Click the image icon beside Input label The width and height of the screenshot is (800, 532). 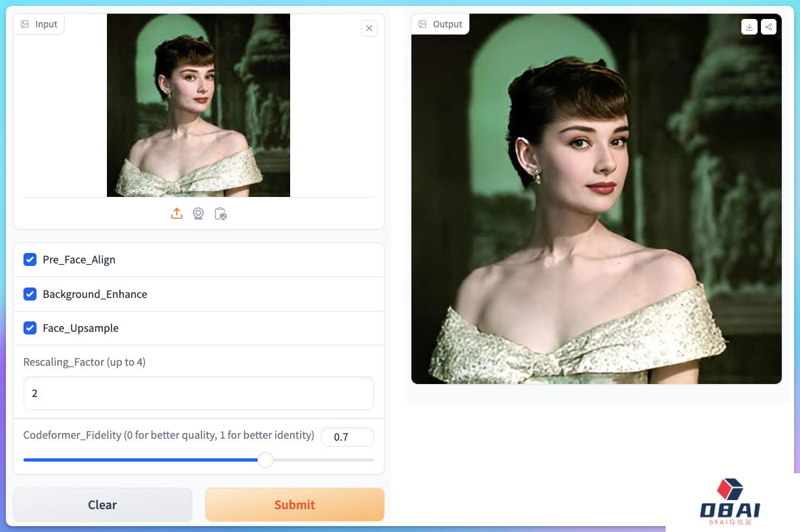click(x=25, y=24)
